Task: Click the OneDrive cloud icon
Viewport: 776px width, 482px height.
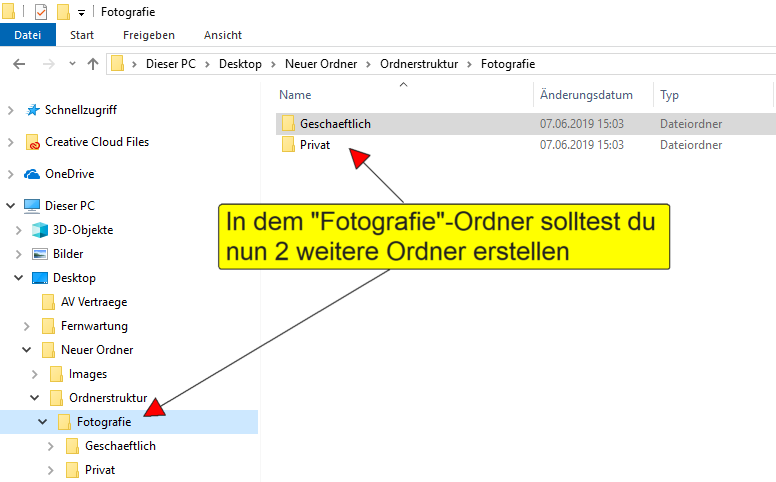Action: (32, 174)
